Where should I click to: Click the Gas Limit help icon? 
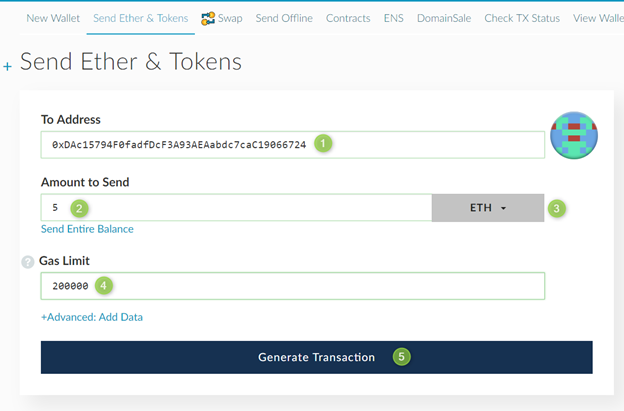(x=28, y=262)
